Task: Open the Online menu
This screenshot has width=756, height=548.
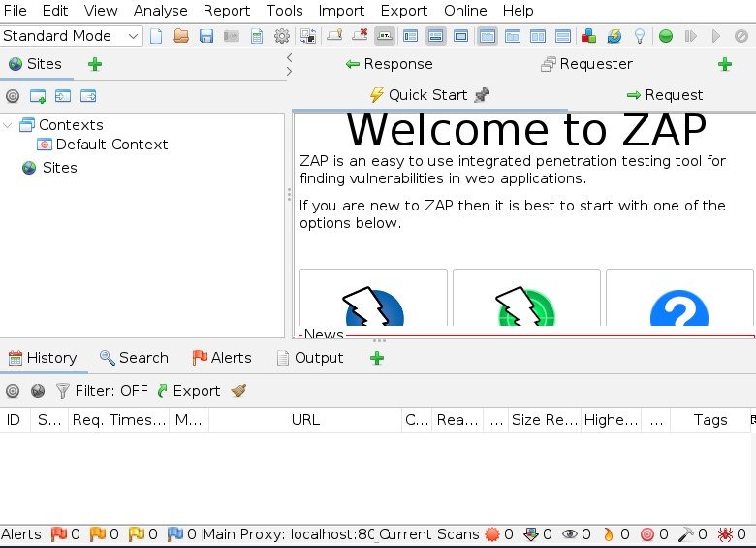Action: point(465,11)
